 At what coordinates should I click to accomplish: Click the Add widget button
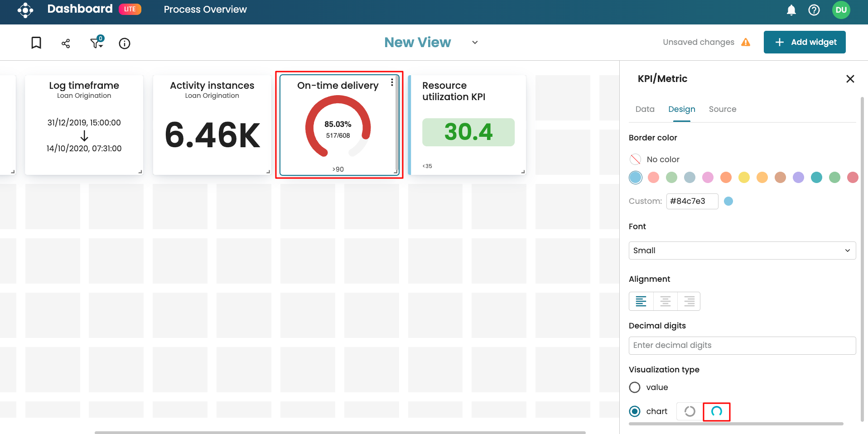(804, 42)
